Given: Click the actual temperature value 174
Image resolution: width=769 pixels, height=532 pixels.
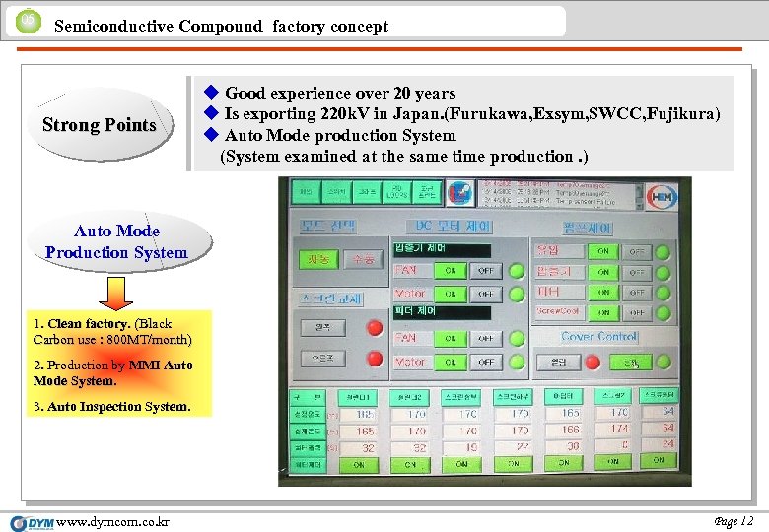Looking at the screenshot, I should (x=613, y=429).
